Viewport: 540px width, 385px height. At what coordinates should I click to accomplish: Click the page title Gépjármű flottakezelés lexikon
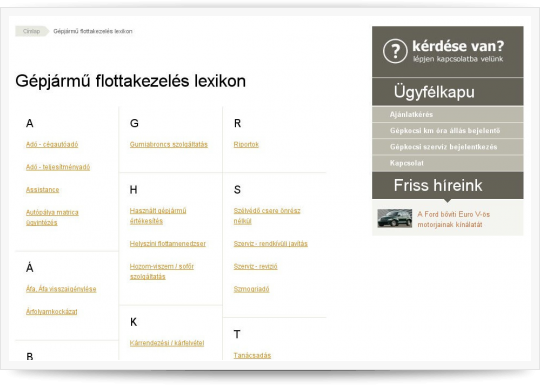[x=131, y=81]
